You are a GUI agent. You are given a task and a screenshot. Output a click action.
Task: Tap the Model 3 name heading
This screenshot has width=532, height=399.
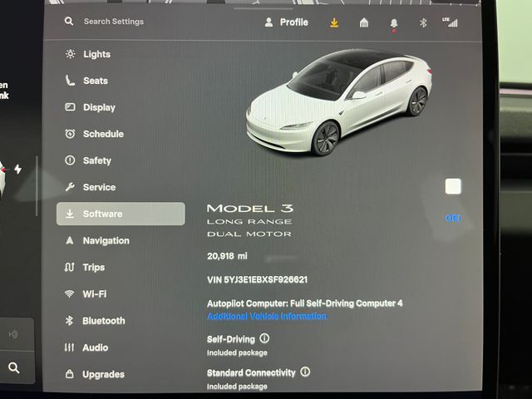tap(250, 209)
